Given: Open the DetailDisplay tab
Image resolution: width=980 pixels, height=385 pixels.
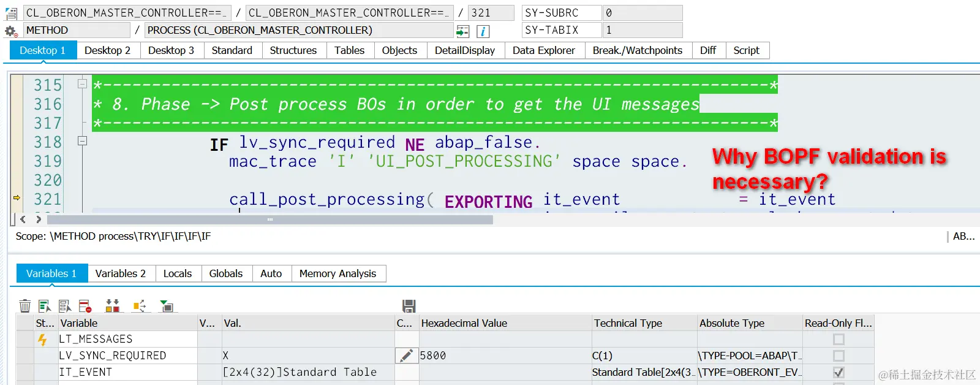Looking at the screenshot, I should (x=465, y=50).
